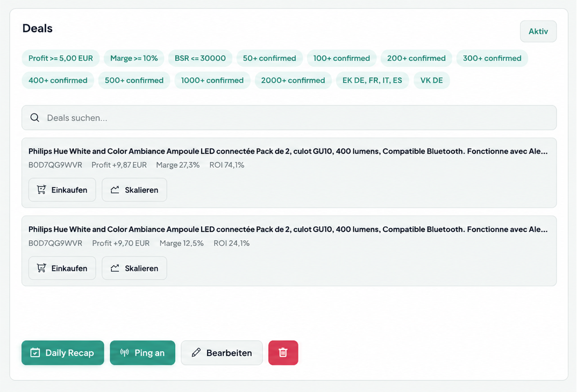
Task: Click the search magnifier icon
Action: point(34,117)
